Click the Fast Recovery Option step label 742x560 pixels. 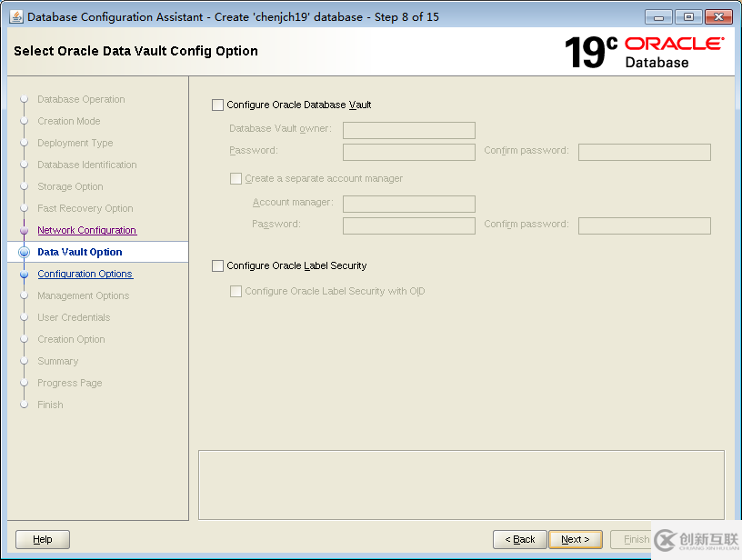[x=85, y=208]
